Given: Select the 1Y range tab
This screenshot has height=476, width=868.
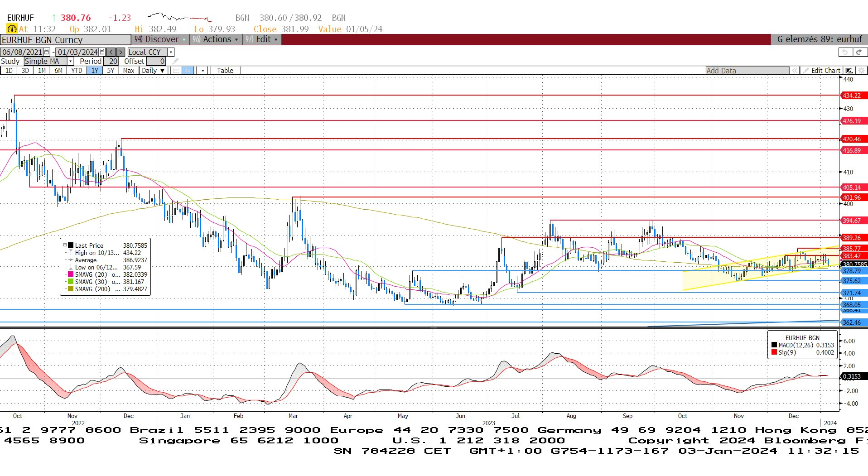Looking at the screenshot, I should pyautogui.click(x=94, y=71).
